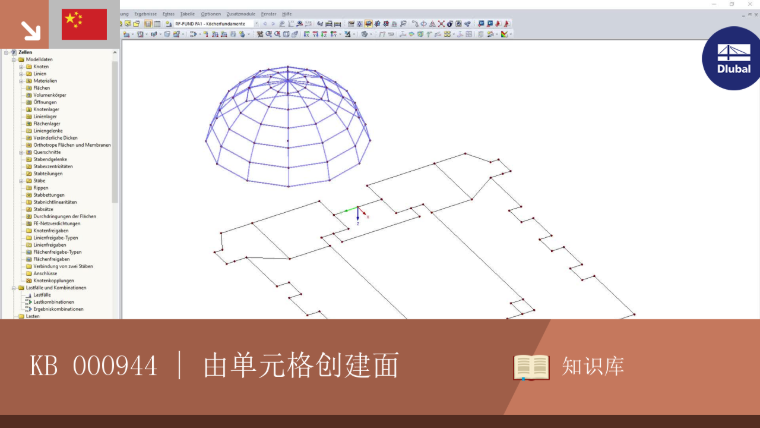The width and height of the screenshot is (760, 428).
Task: Open the Zusatzmodule menu
Action: click(x=241, y=14)
